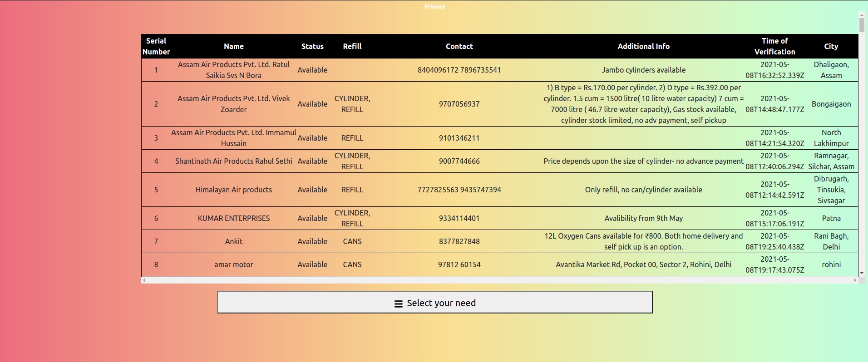Image resolution: width=868 pixels, height=362 pixels.
Task: Click the Refill column header
Action: click(352, 46)
